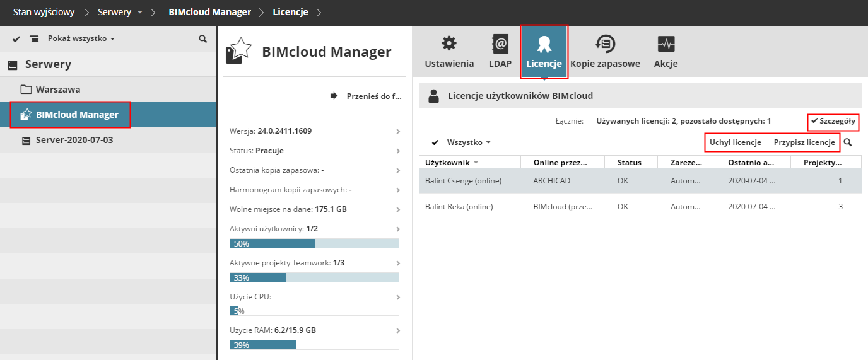Click the search magnifier in left sidebar
This screenshot has width=868, height=360.
point(203,39)
